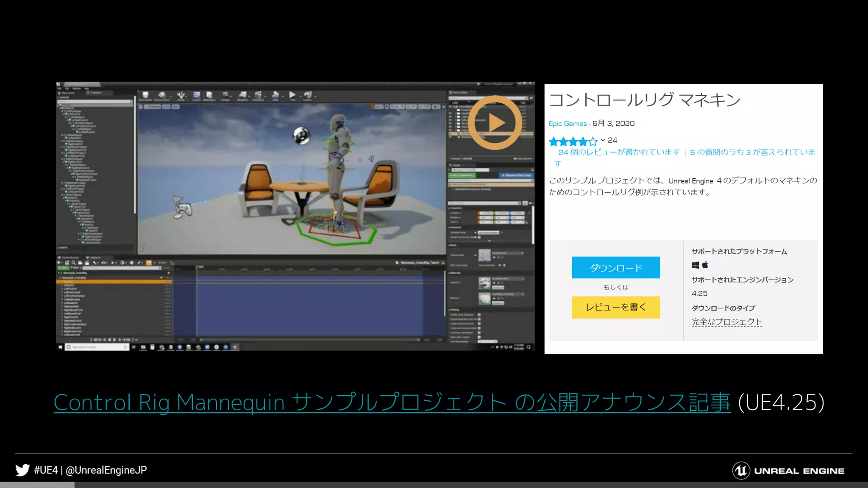Click the Windows platform icon

coord(696,265)
